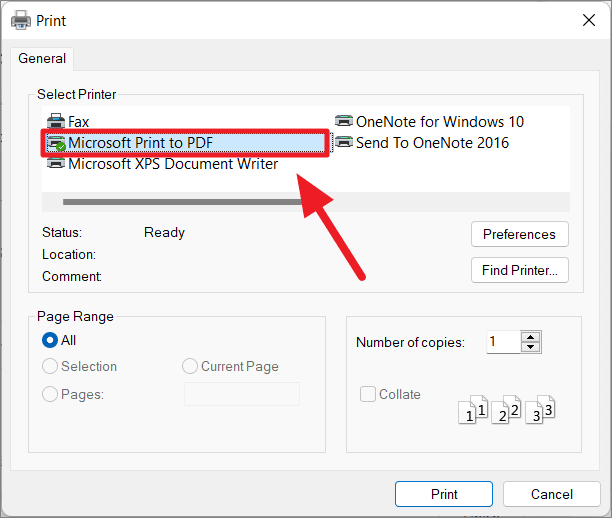The image size is (612, 518).
Task: Switch to the General tab
Action: (42, 59)
